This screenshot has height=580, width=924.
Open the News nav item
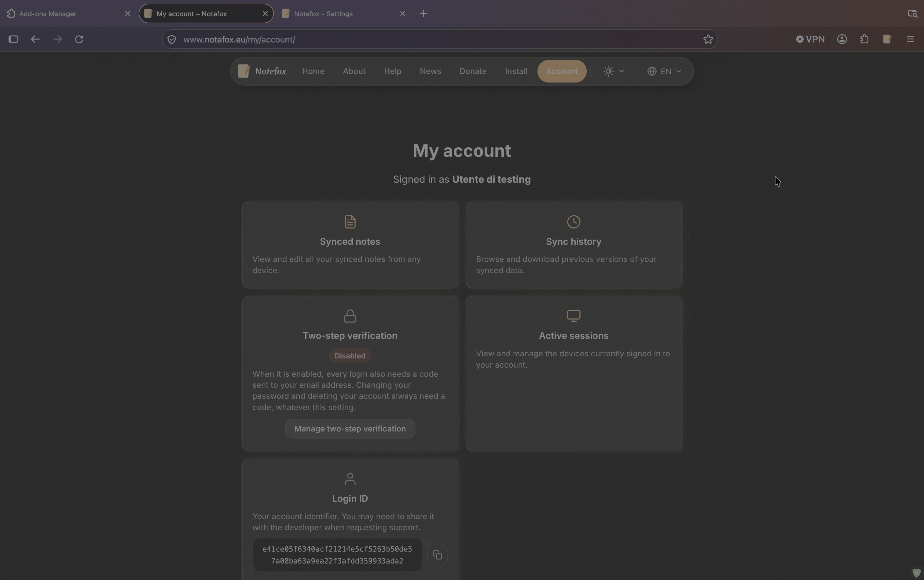click(x=430, y=71)
